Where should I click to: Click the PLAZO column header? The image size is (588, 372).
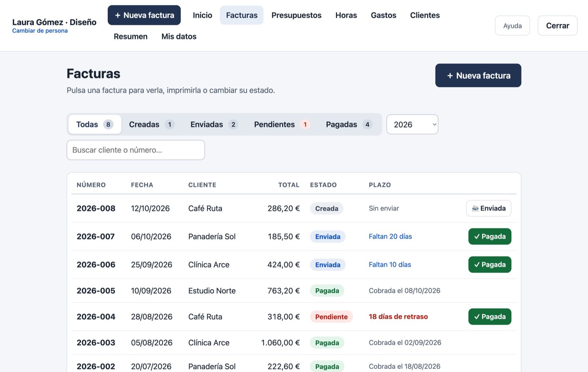[380, 185]
